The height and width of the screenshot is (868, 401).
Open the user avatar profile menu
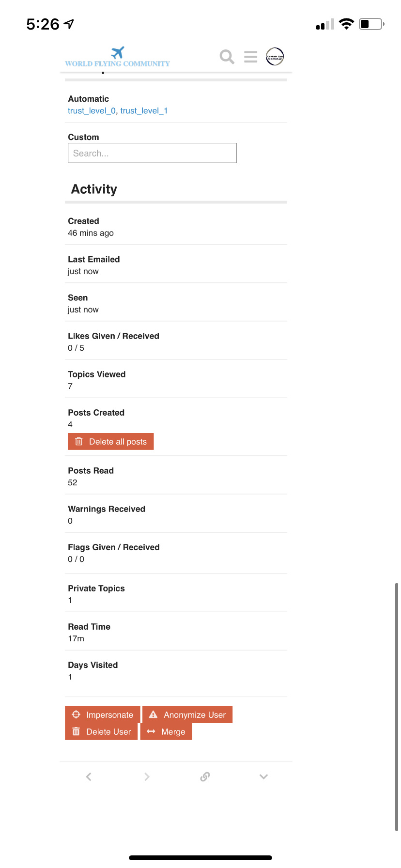point(275,57)
